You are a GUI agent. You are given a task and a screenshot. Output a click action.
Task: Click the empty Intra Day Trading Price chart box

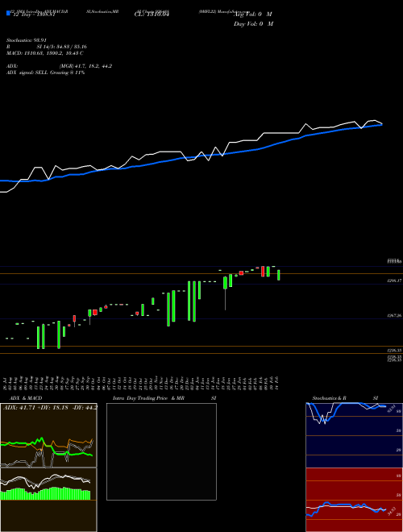coord(161,451)
